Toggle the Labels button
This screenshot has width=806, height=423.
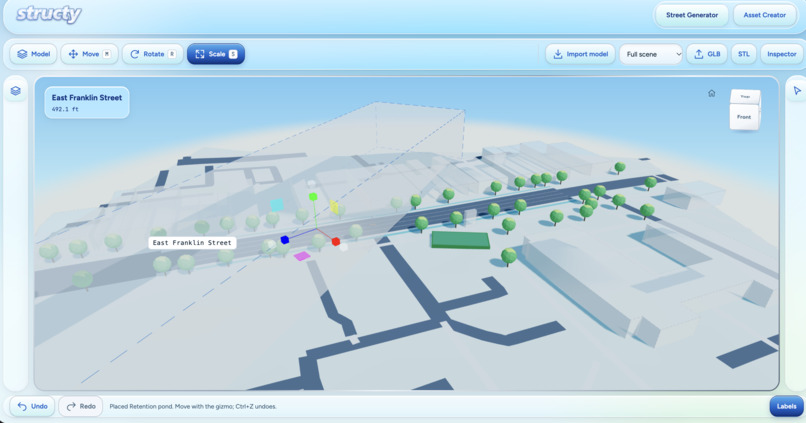click(786, 406)
